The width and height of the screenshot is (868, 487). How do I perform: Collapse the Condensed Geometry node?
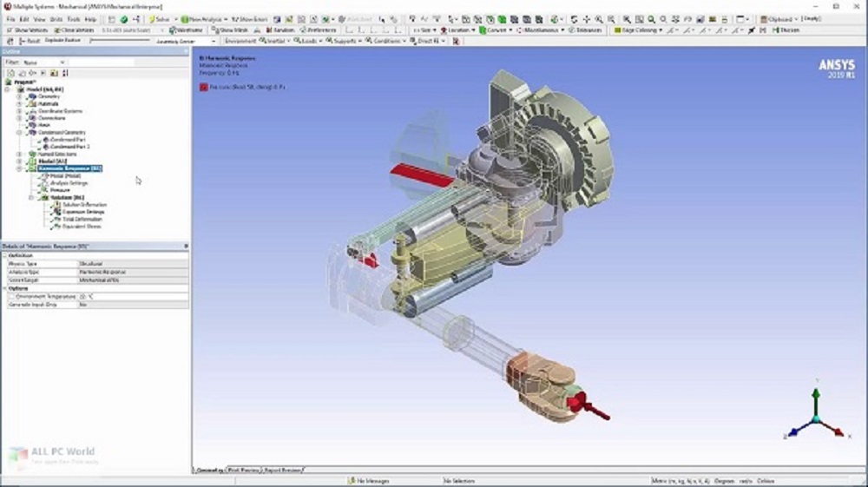[19, 132]
